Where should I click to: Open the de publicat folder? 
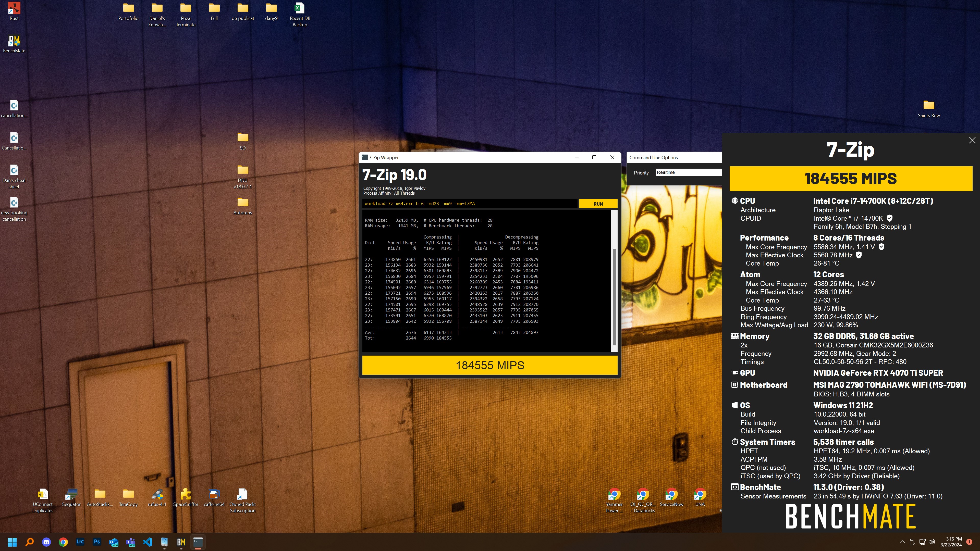[x=243, y=11]
